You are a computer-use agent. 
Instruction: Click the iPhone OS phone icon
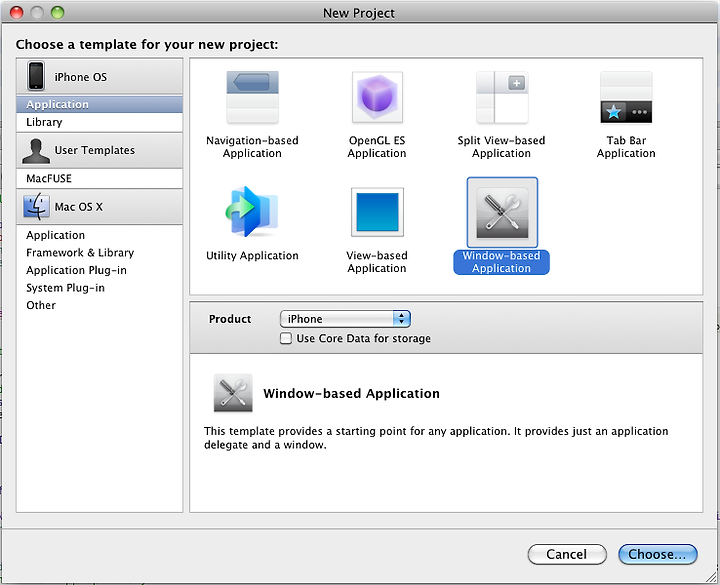(36, 76)
